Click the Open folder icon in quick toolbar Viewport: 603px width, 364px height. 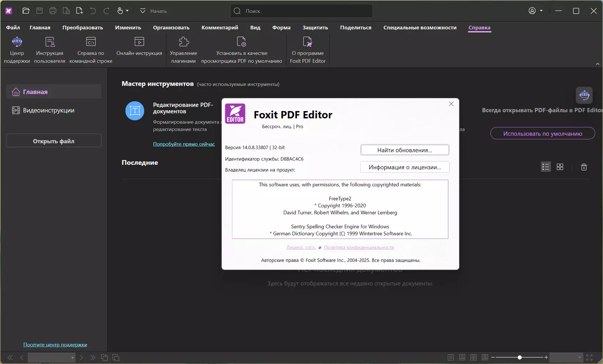coord(26,11)
